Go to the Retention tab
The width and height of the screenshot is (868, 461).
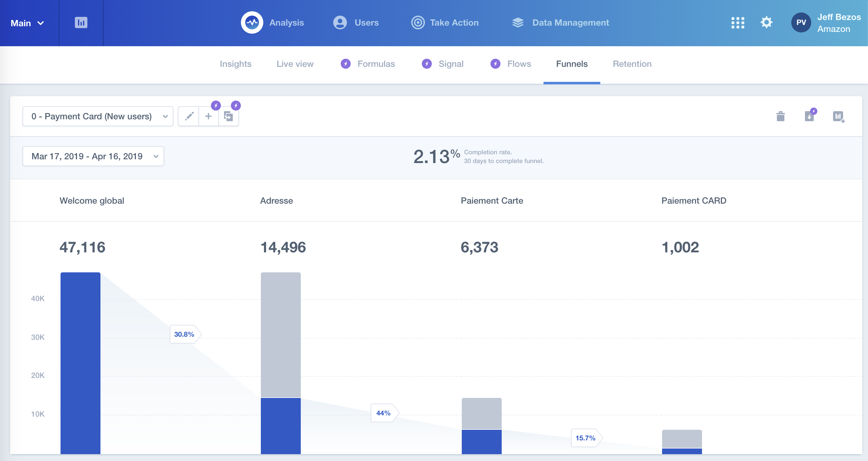(632, 64)
